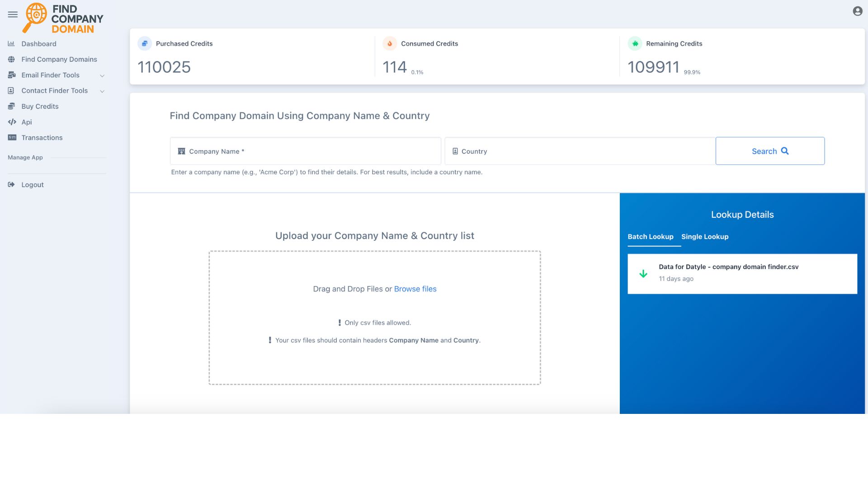The image size is (868, 488).
Task: Click the green download arrow icon
Action: [643, 274]
